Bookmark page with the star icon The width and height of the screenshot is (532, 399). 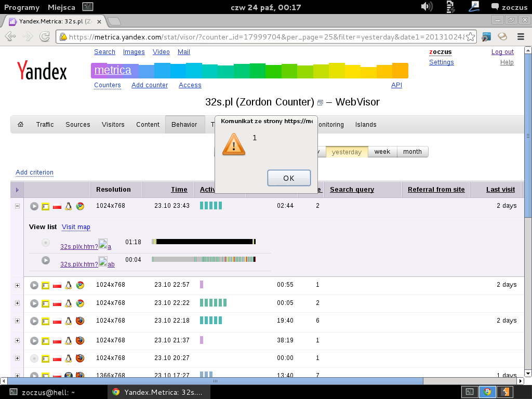pos(470,37)
